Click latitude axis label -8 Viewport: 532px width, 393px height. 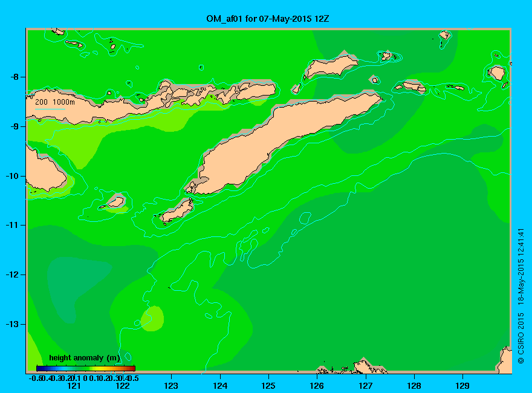(x=13, y=77)
